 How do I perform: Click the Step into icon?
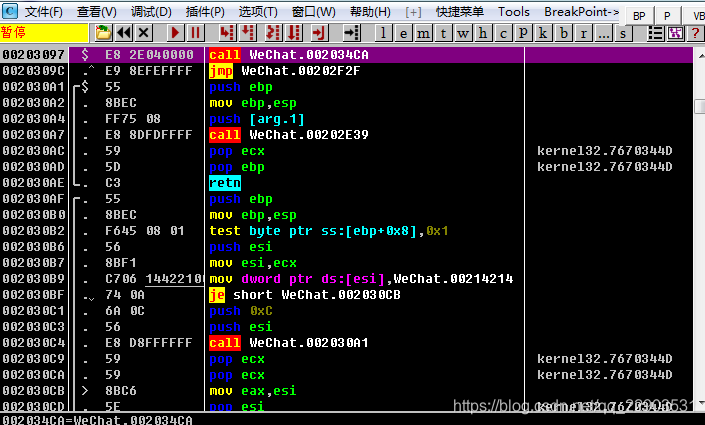click(x=227, y=33)
